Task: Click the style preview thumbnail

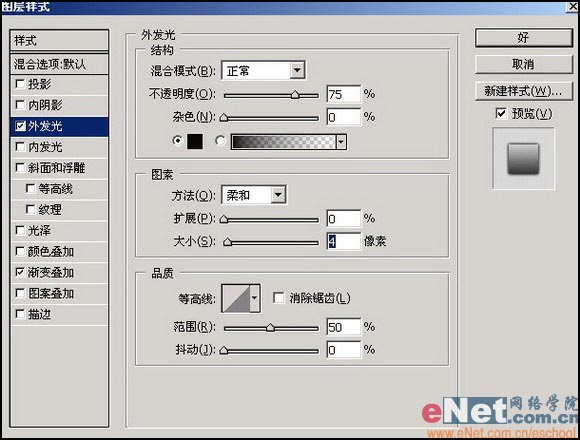Action: (x=523, y=159)
